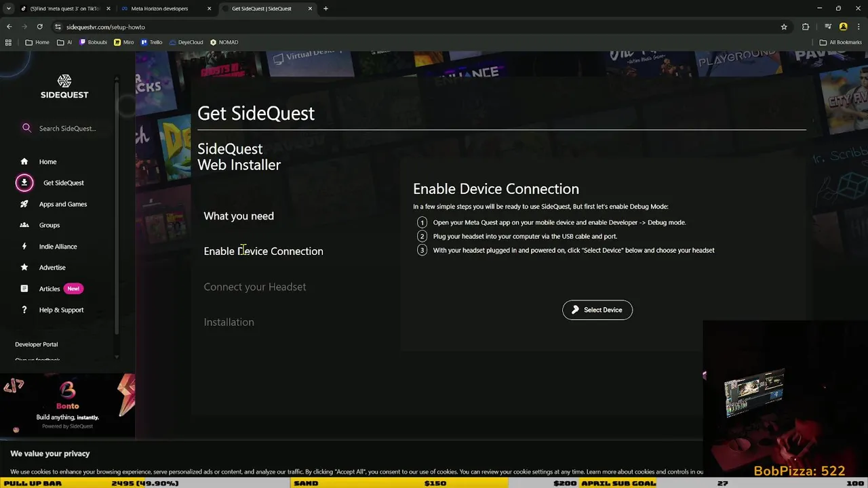The height and width of the screenshot is (488, 868).
Task: Switch to the Meta Horizon developers tab
Action: tap(159, 9)
